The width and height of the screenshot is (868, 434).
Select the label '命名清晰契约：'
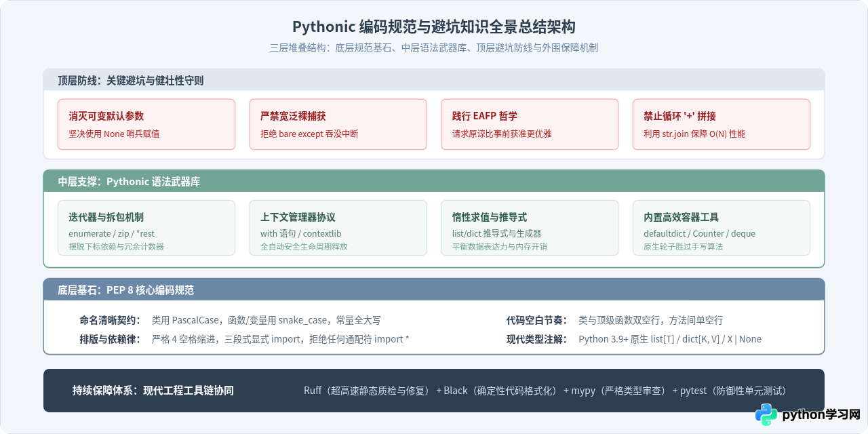111,320
